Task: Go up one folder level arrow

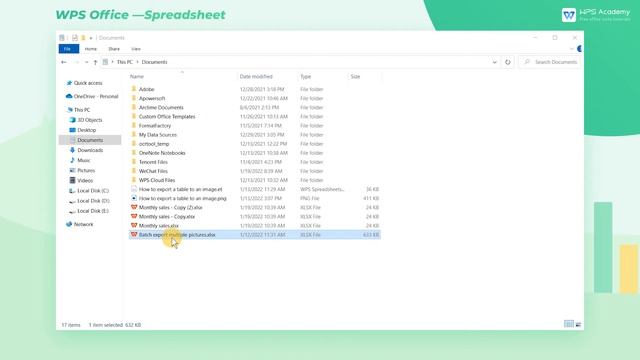Action: coord(95,62)
